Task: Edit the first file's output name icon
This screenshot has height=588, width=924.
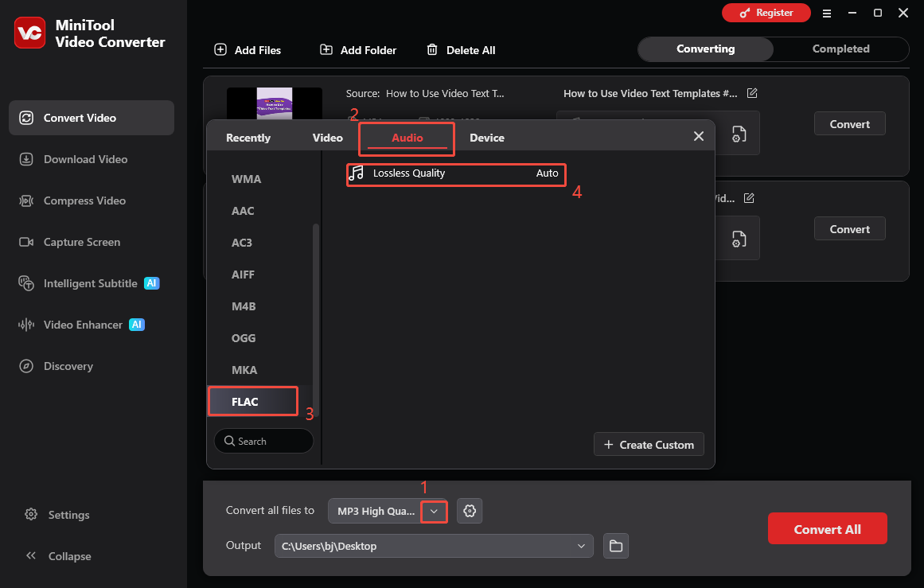Action: pyautogui.click(x=752, y=93)
